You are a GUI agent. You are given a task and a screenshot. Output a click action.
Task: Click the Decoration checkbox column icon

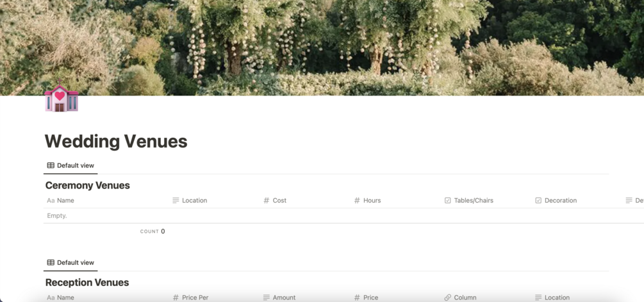coord(538,201)
